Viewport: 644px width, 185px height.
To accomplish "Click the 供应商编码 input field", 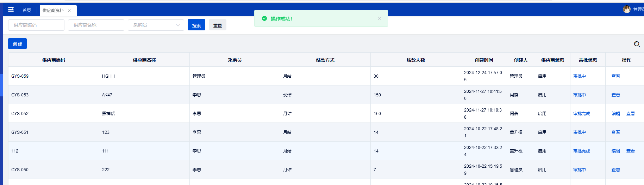I will point(36,25).
